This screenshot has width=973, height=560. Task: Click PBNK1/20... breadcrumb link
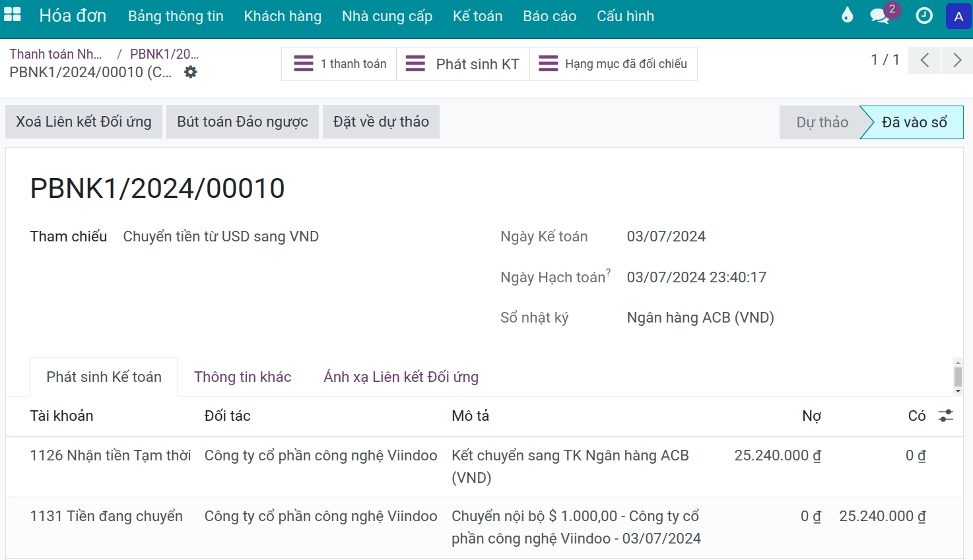(x=164, y=54)
